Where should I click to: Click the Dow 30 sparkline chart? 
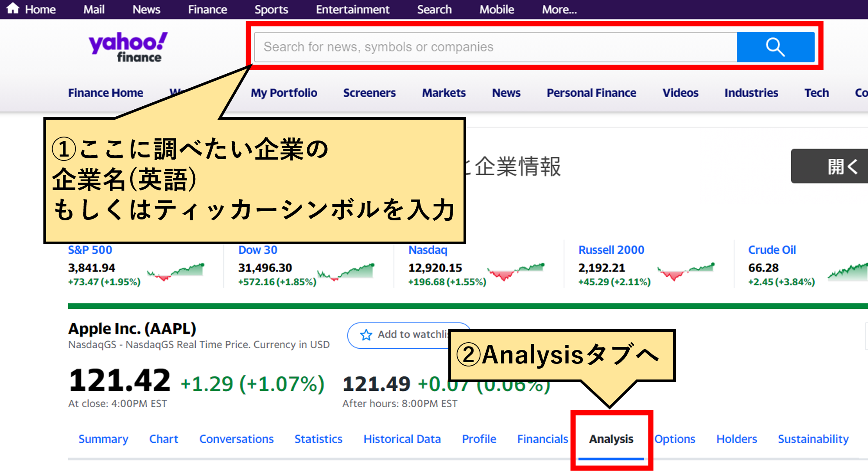pos(346,272)
